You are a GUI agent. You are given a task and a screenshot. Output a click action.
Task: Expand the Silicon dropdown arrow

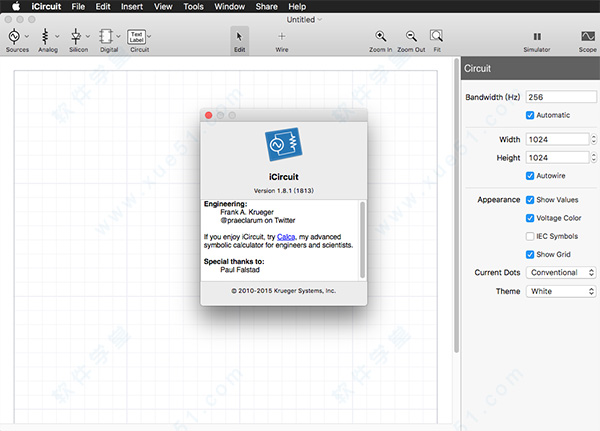click(x=88, y=36)
